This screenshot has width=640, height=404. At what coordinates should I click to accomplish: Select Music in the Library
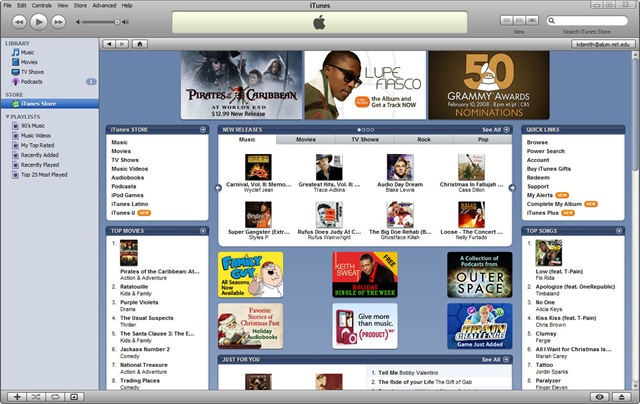pos(27,52)
